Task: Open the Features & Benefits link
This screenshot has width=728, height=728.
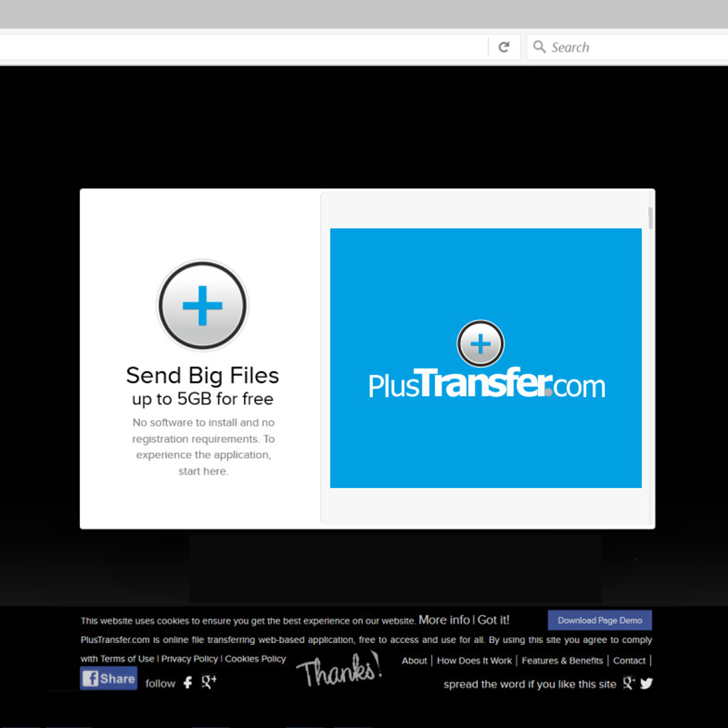Action: coord(562,661)
